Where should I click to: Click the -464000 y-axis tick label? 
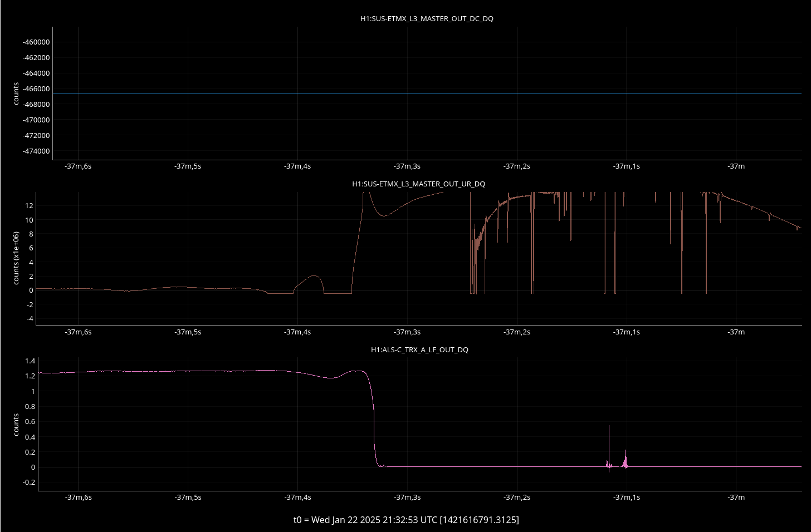pos(36,73)
